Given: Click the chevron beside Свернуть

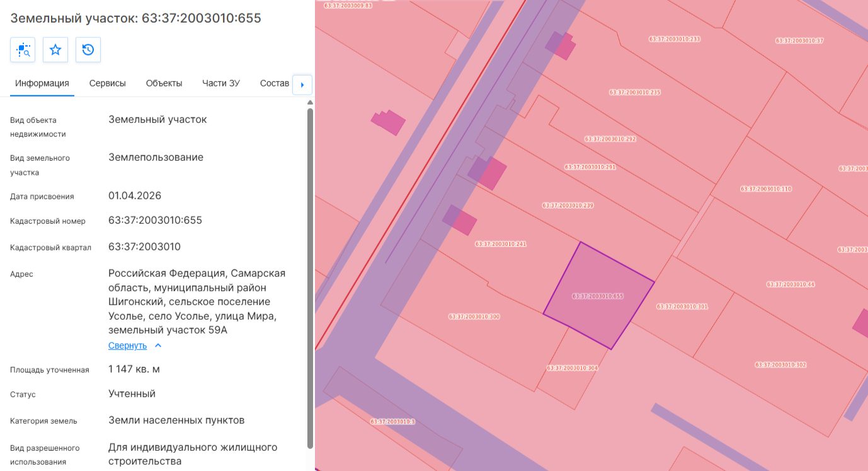Looking at the screenshot, I should point(158,346).
